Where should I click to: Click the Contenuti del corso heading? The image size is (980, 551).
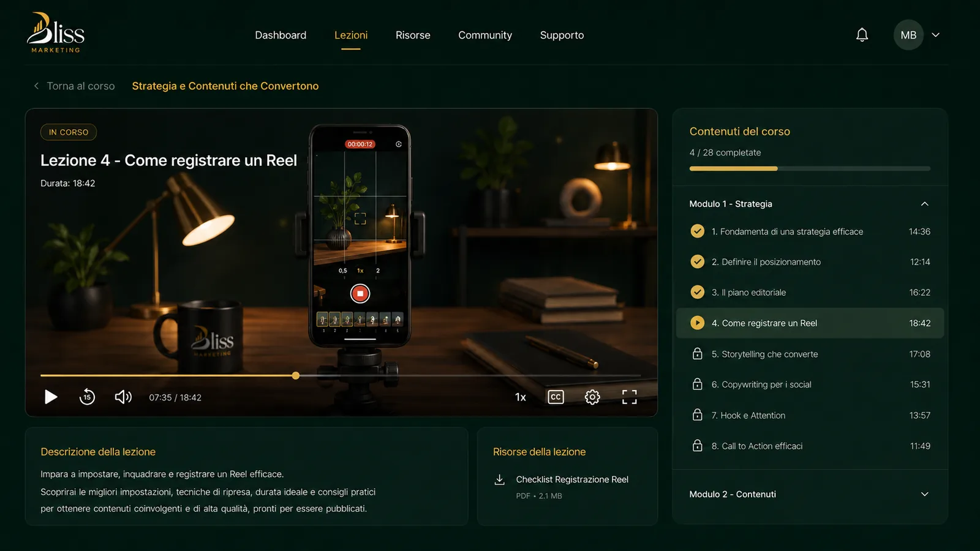(x=739, y=132)
